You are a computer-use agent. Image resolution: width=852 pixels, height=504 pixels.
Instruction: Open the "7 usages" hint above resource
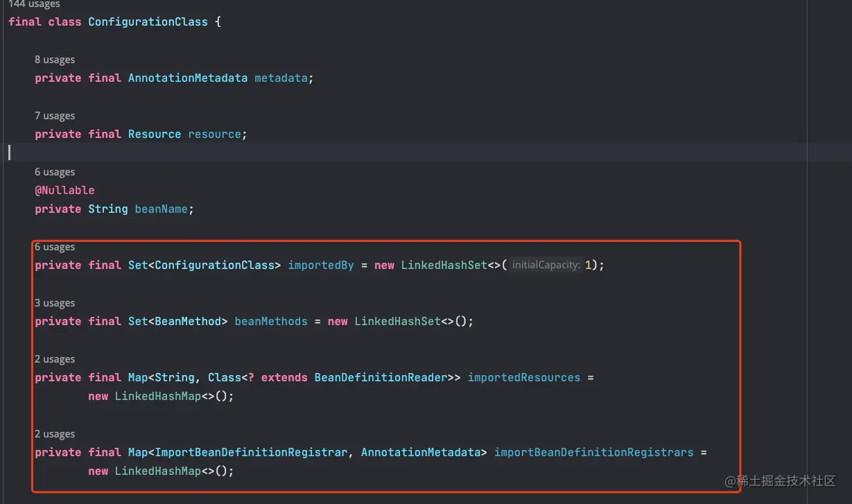coord(55,116)
